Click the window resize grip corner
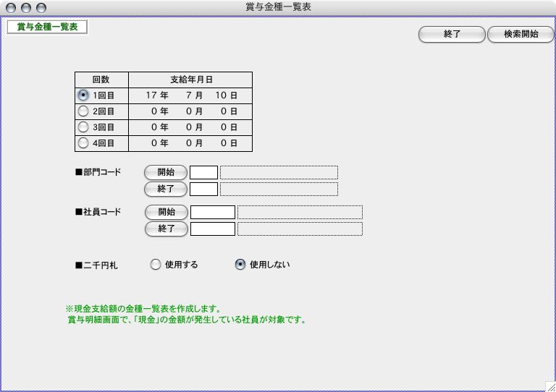Screen dimensions: 556x392 pyautogui.click(x=549, y=385)
